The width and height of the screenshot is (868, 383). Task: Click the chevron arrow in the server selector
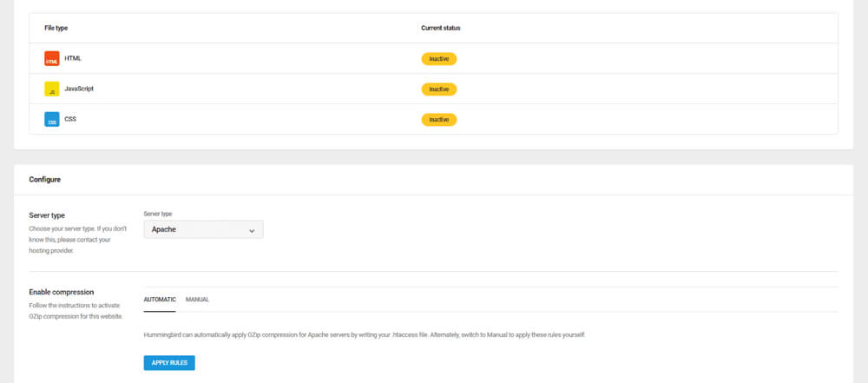[252, 231]
